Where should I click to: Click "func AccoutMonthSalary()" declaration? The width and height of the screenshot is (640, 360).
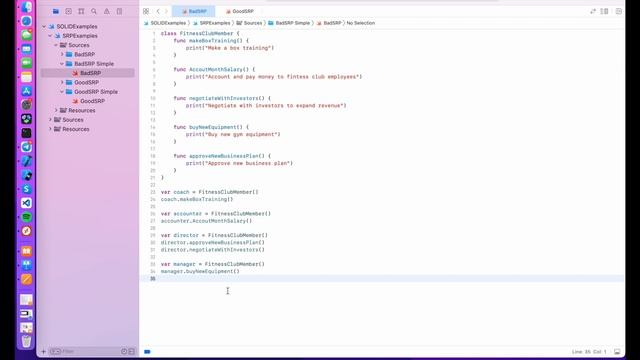211,70
